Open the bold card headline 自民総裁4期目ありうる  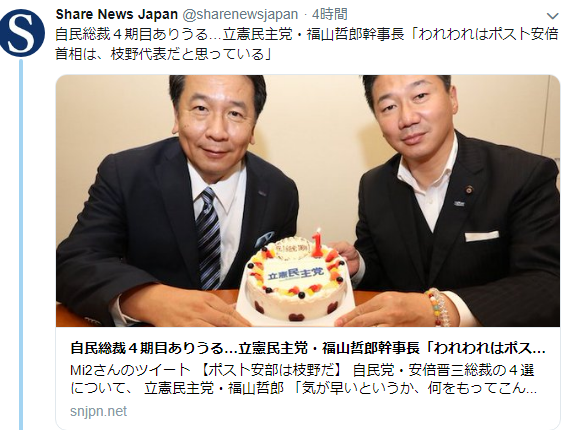(308, 348)
